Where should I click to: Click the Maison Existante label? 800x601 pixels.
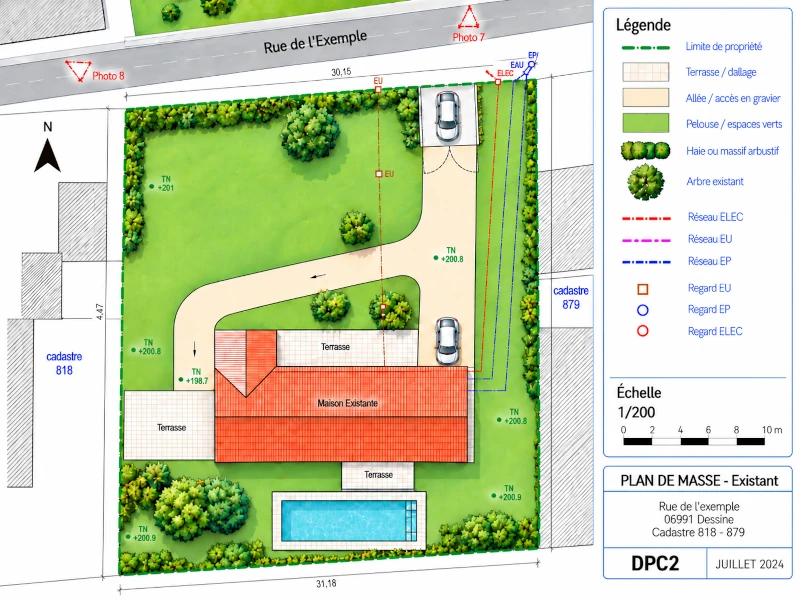pos(347,403)
